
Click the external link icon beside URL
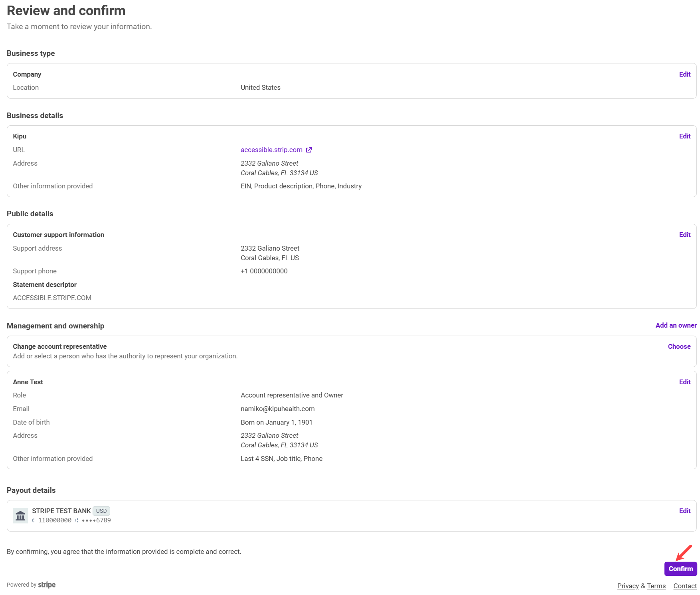pyautogui.click(x=309, y=150)
